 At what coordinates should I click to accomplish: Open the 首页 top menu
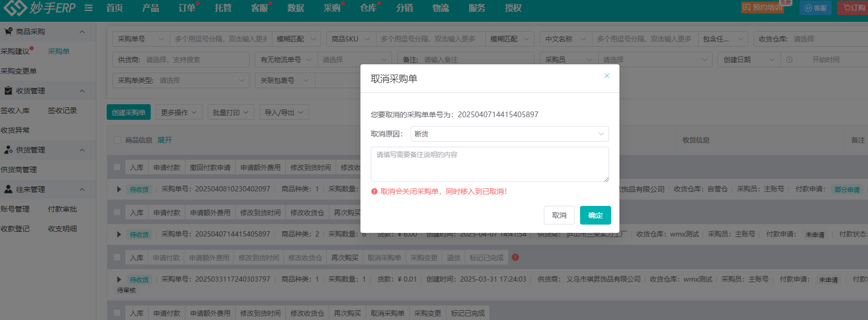coord(114,8)
